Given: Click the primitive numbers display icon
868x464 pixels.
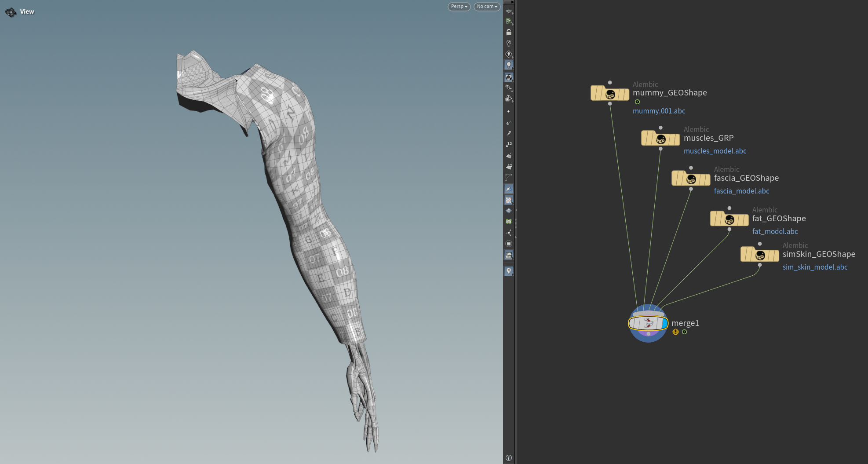Looking at the screenshot, I should pos(509,167).
